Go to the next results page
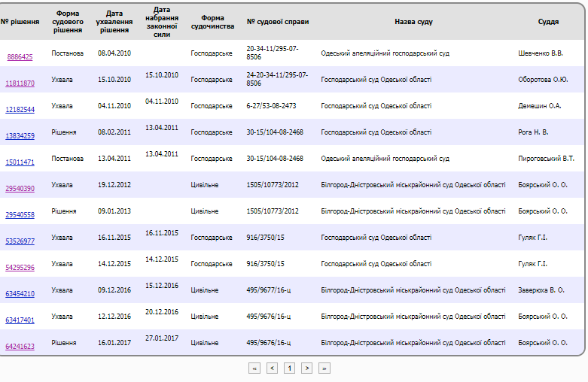The width and height of the screenshot is (588, 382). (306, 368)
